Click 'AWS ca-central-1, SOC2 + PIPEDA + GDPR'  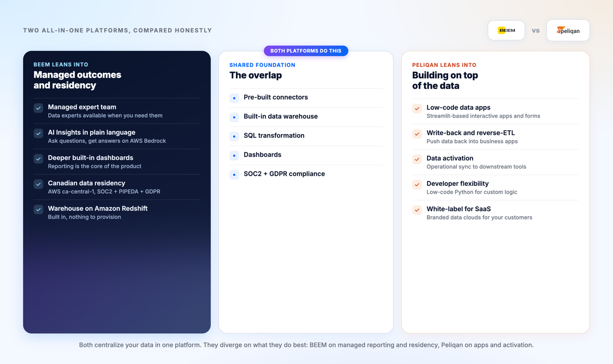coord(104,192)
